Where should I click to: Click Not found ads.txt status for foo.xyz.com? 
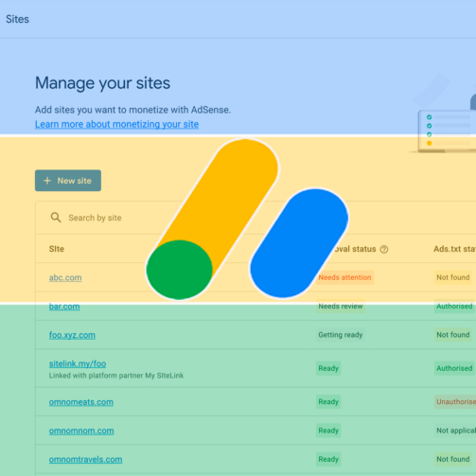453,335
